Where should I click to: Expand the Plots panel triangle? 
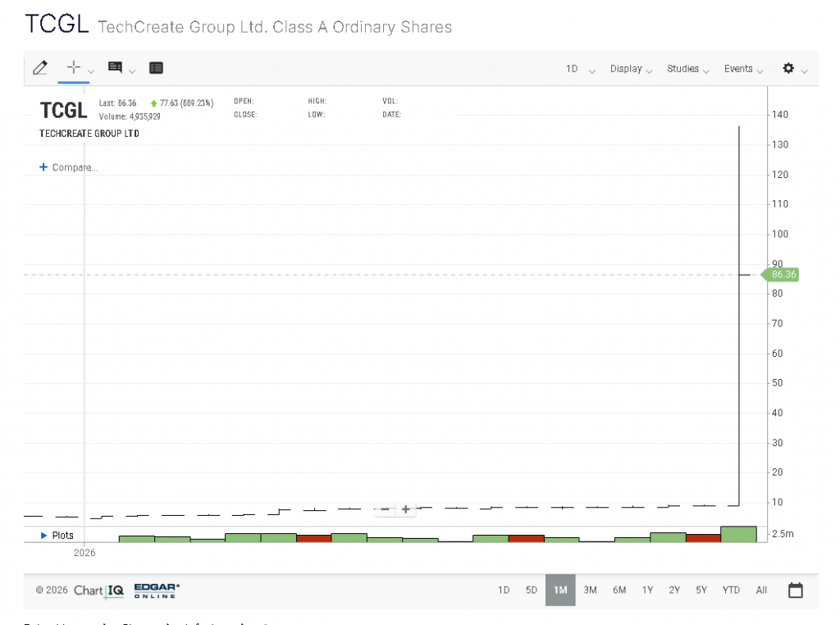[44, 535]
